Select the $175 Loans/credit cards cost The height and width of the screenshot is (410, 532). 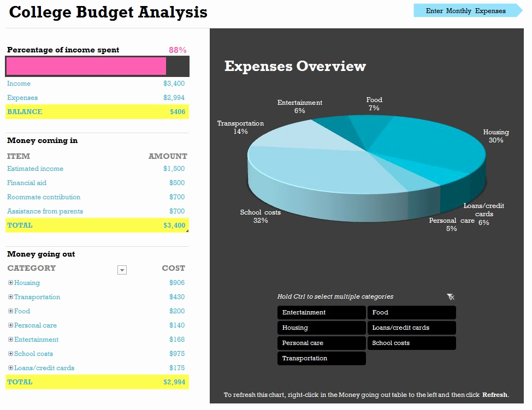pyautogui.click(x=177, y=368)
